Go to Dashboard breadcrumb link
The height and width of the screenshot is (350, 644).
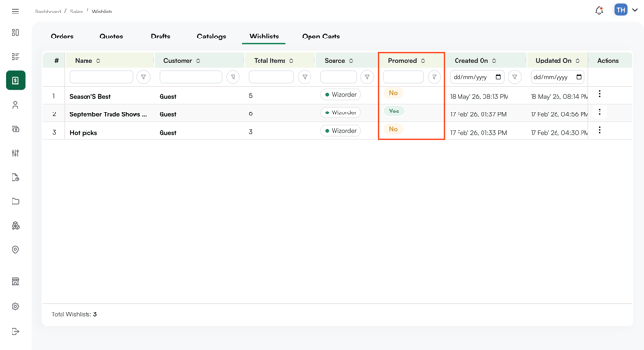(x=48, y=12)
